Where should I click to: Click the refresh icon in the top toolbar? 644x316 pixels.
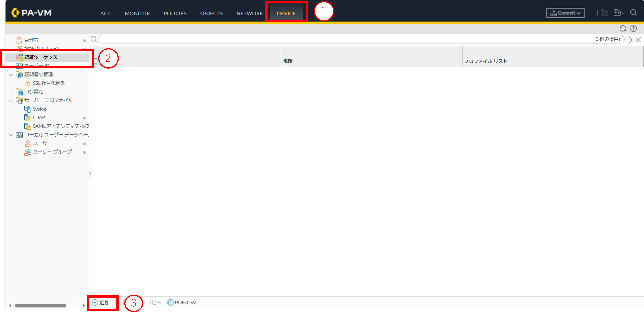622,28
